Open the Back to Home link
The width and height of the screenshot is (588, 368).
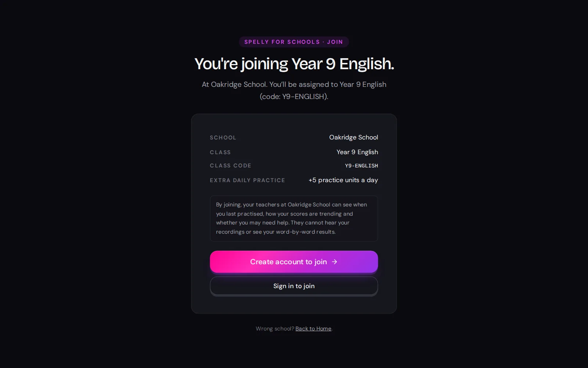click(x=313, y=329)
